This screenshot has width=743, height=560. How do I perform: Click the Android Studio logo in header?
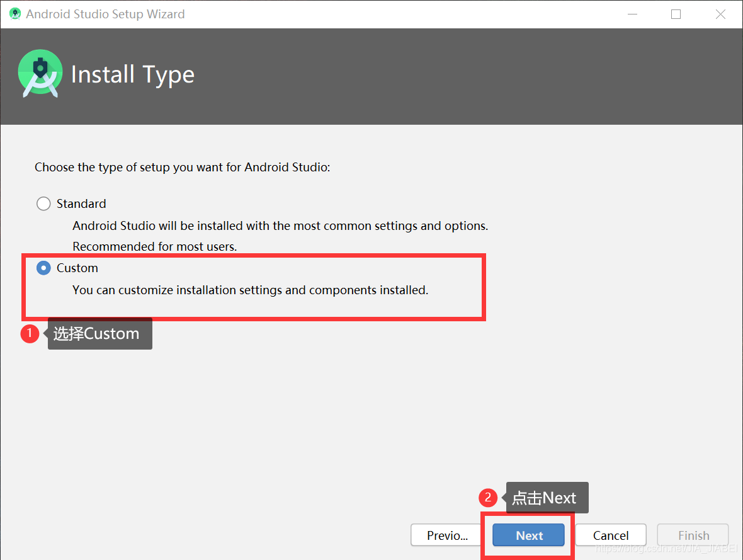[x=40, y=74]
